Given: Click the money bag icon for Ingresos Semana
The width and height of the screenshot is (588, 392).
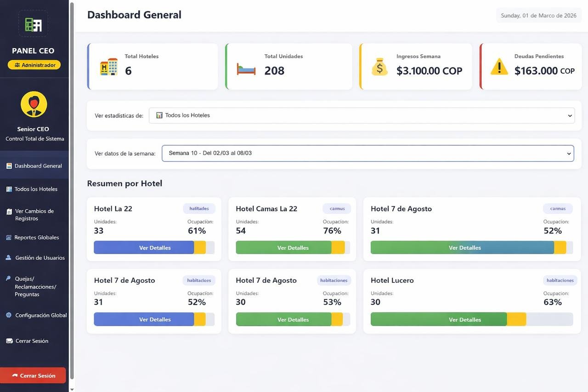Looking at the screenshot, I should (x=379, y=67).
